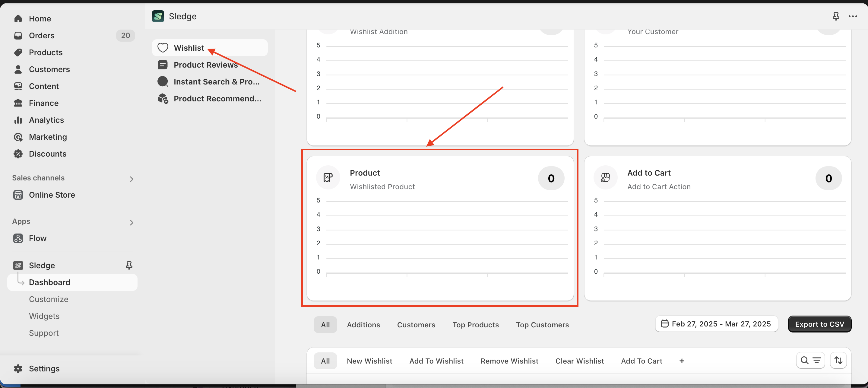Open Analytics from the sidebar
The height and width of the screenshot is (388, 868).
(46, 120)
